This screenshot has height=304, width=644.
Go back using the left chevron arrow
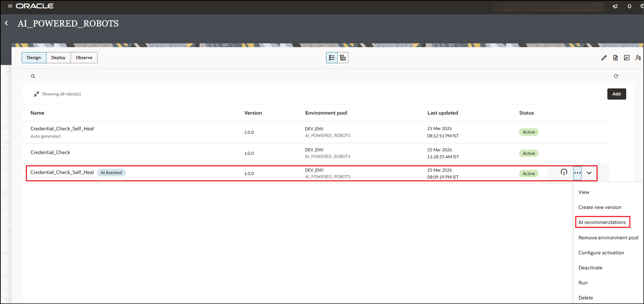tap(6, 23)
